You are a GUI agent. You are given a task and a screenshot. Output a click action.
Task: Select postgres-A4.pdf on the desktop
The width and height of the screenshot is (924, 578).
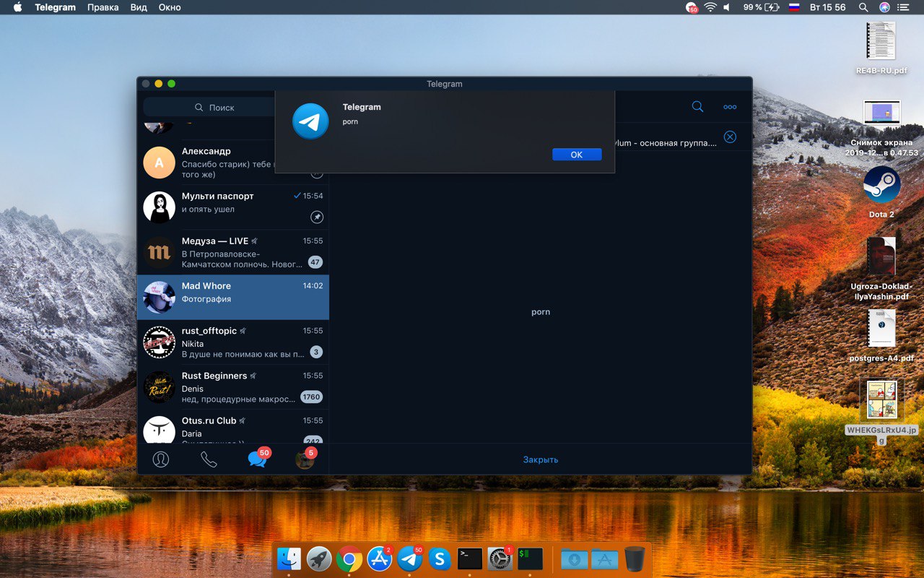[881, 336]
